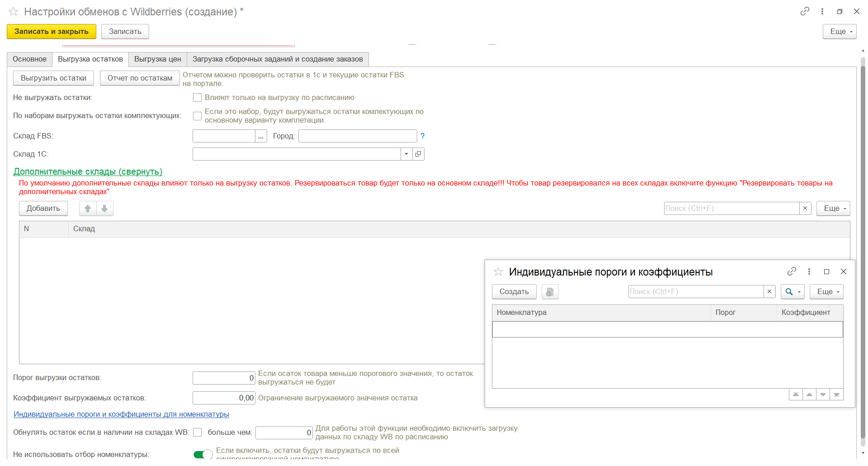Click into the Город field
The width and height of the screenshot is (868, 466).
tap(358, 136)
